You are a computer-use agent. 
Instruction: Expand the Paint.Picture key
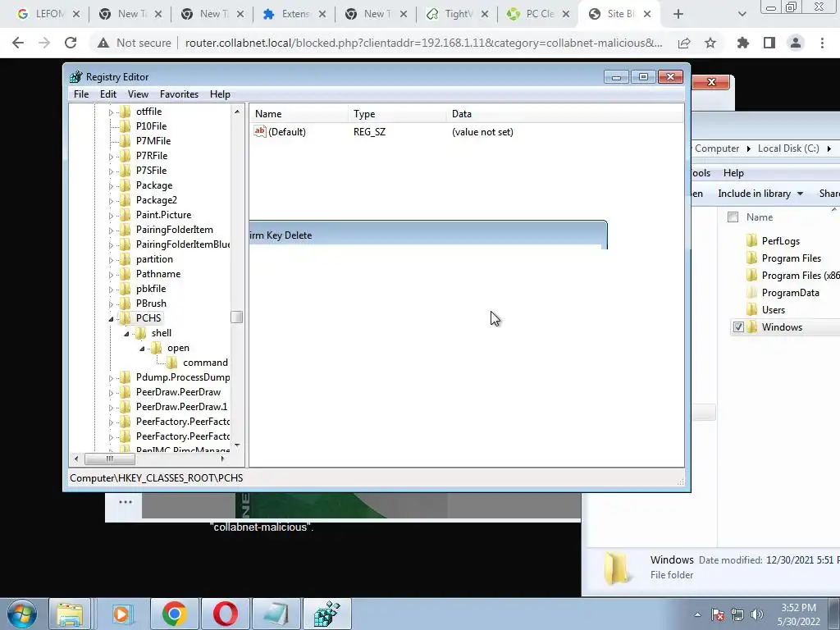(x=111, y=216)
